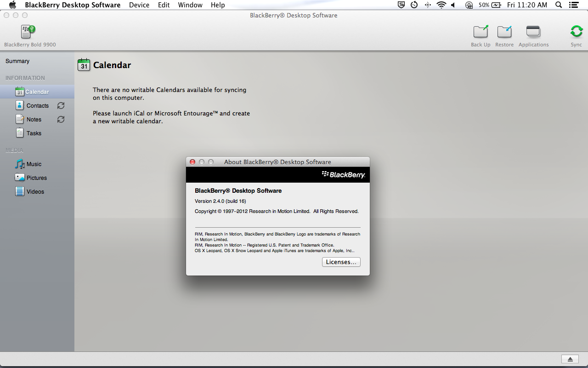Open the notification list icon in menu bar
The height and width of the screenshot is (368, 588).
(573, 5)
